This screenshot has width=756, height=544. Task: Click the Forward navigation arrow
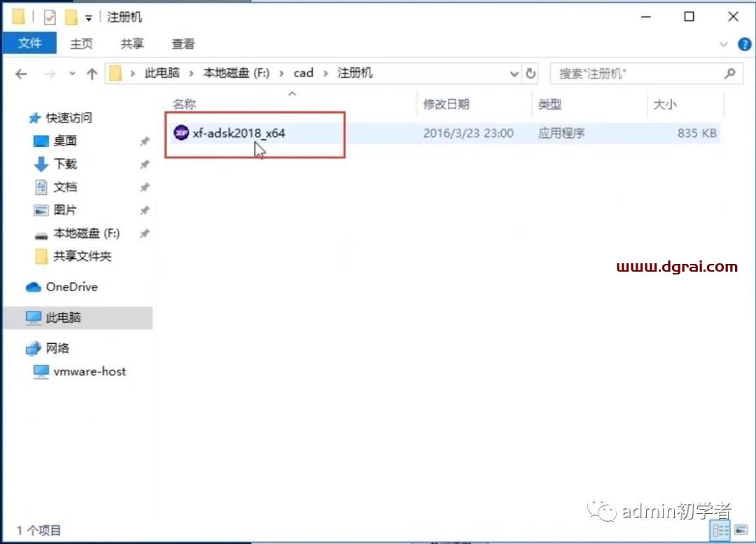(x=49, y=74)
